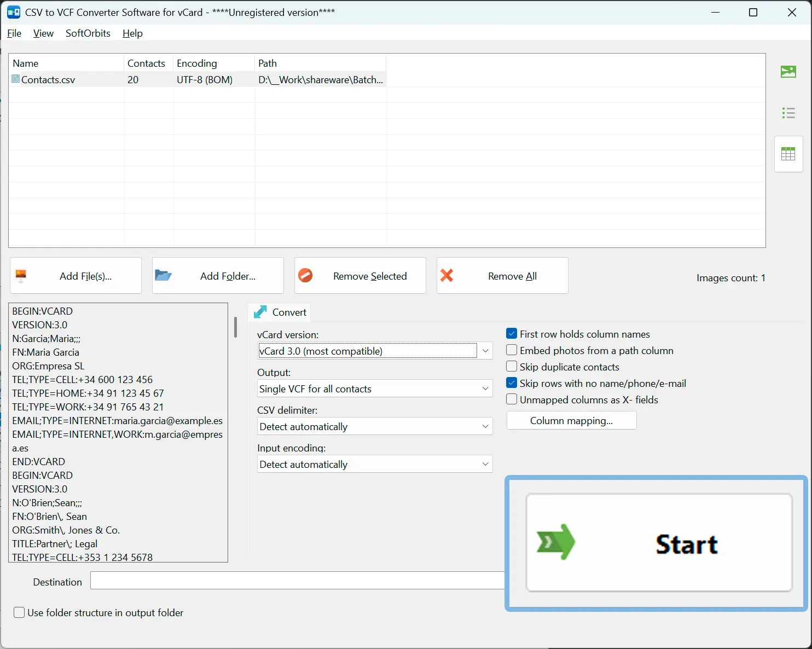Viewport: 812px width, 649px height.
Task: Sort by the Contacts column header
Action: coord(149,63)
